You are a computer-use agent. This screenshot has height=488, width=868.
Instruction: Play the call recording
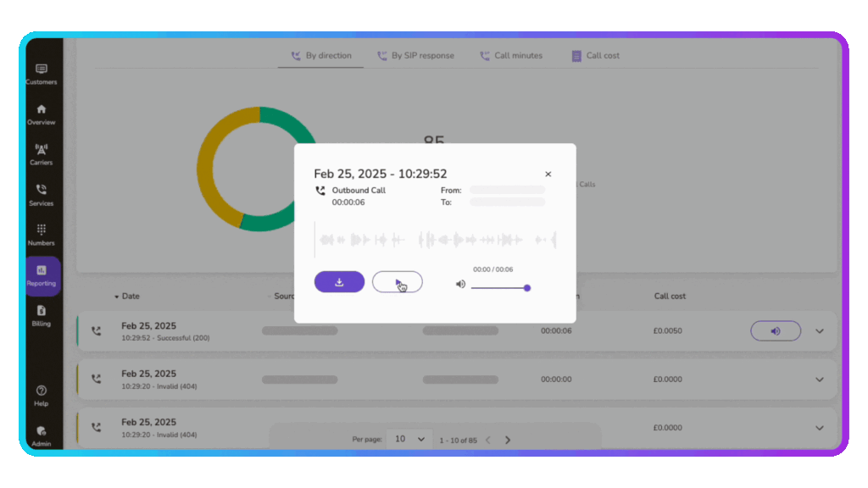pyautogui.click(x=398, y=282)
